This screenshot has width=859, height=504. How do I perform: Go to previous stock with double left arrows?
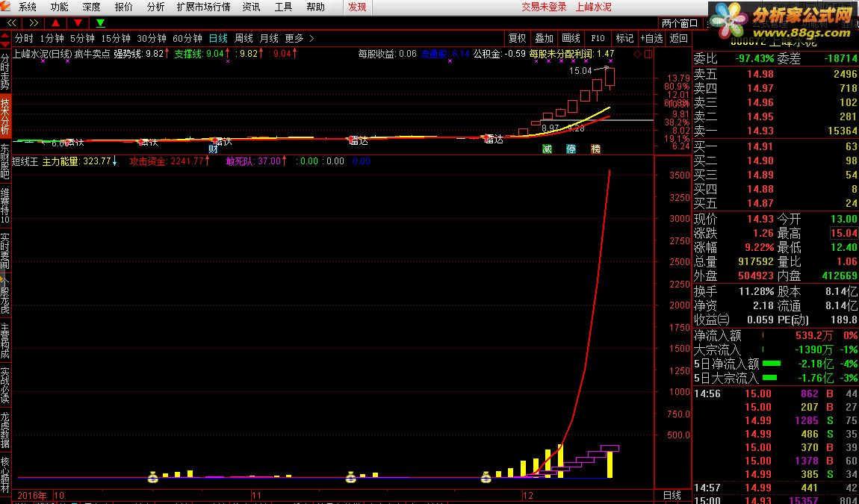tap(11, 22)
